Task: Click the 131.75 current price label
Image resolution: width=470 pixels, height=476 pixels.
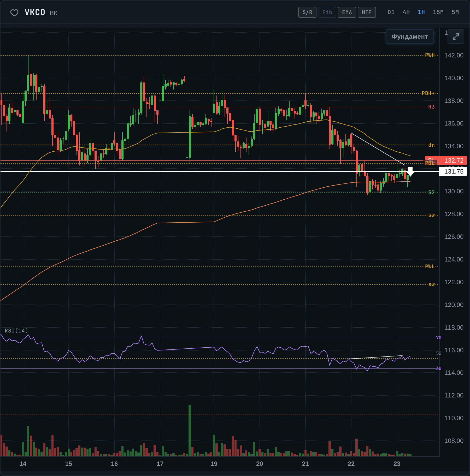Action: click(454, 171)
